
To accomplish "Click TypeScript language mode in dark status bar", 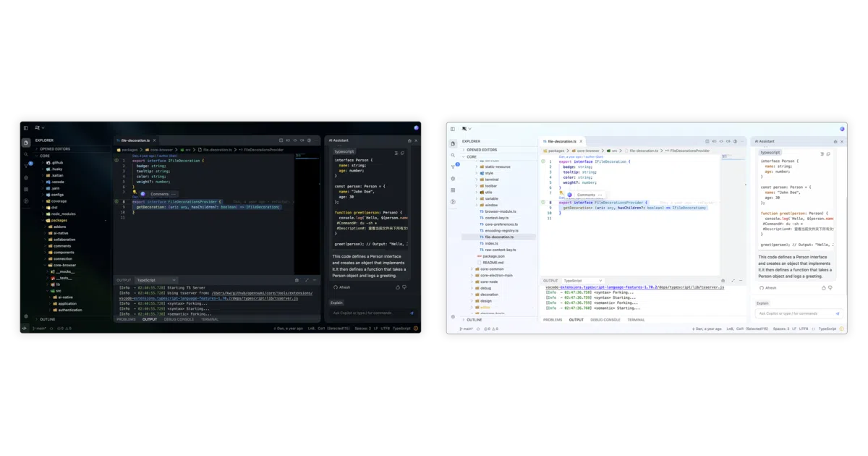I will tap(401, 329).
